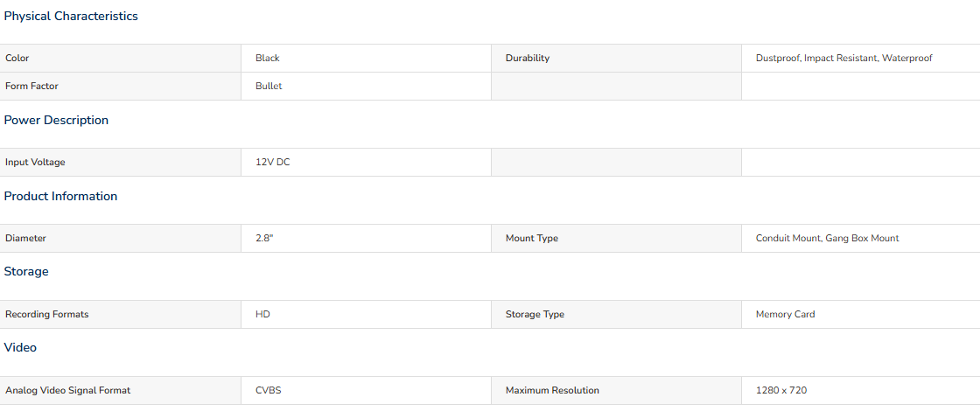Click the Physical Characteristics section heading
The width and height of the screenshot is (980, 411).
pos(71,17)
